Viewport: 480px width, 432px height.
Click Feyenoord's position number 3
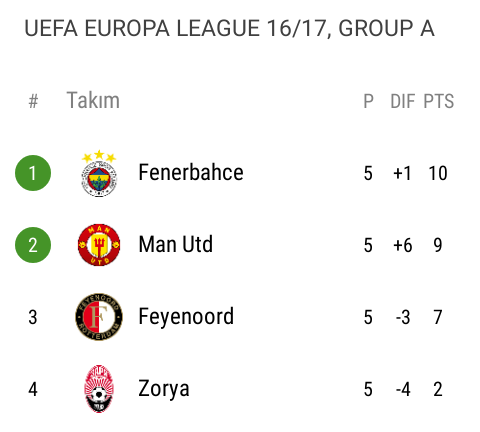[33, 317]
